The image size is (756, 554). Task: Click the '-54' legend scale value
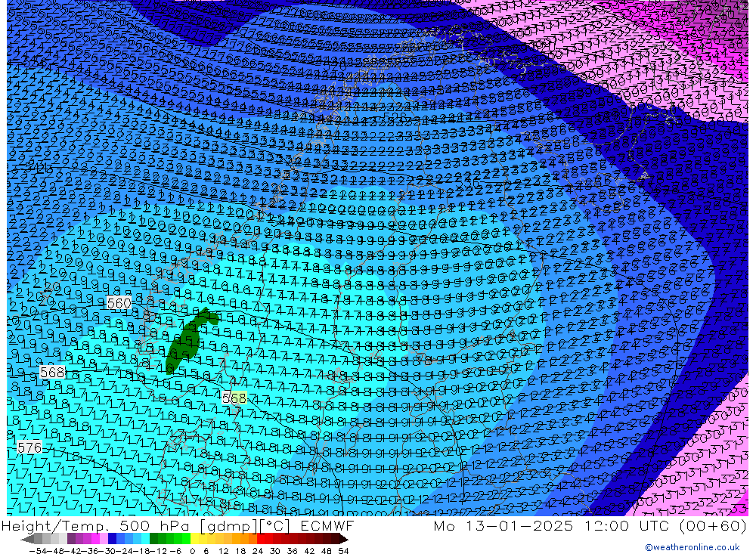click(x=38, y=551)
